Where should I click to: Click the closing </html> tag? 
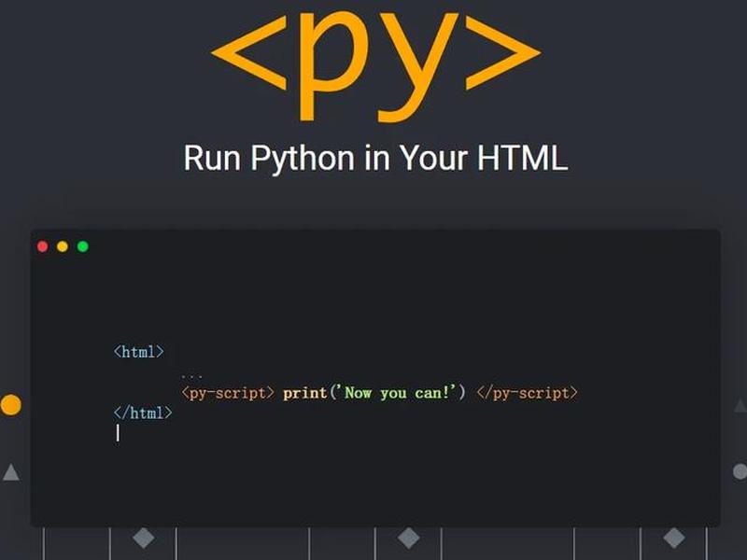(143, 413)
